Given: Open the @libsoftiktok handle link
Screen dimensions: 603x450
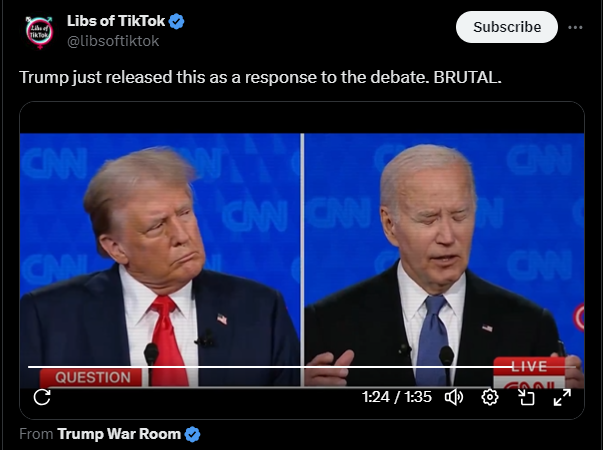Looking at the screenshot, I should 113,41.
